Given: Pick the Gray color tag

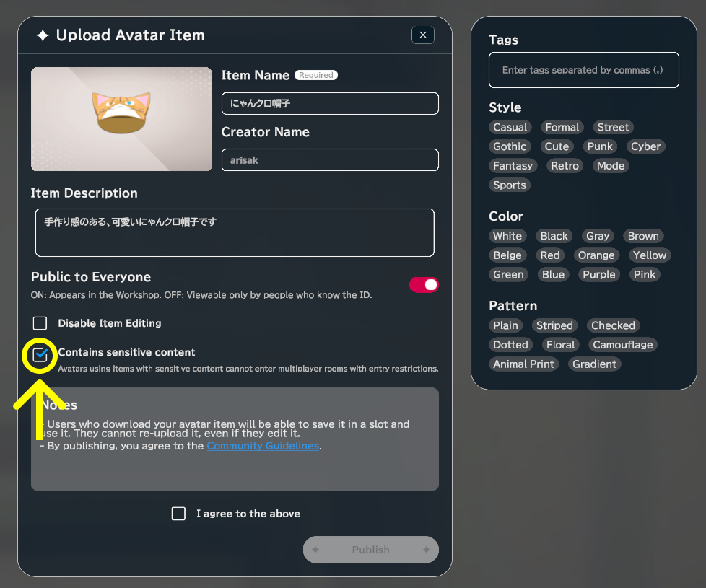Looking at the screenshot, I should pyautogui.click(x=598, y=236).
